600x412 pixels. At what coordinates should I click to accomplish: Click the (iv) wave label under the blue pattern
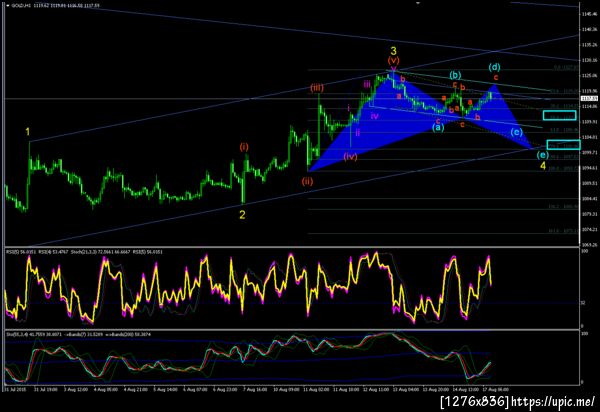(350, 156)
